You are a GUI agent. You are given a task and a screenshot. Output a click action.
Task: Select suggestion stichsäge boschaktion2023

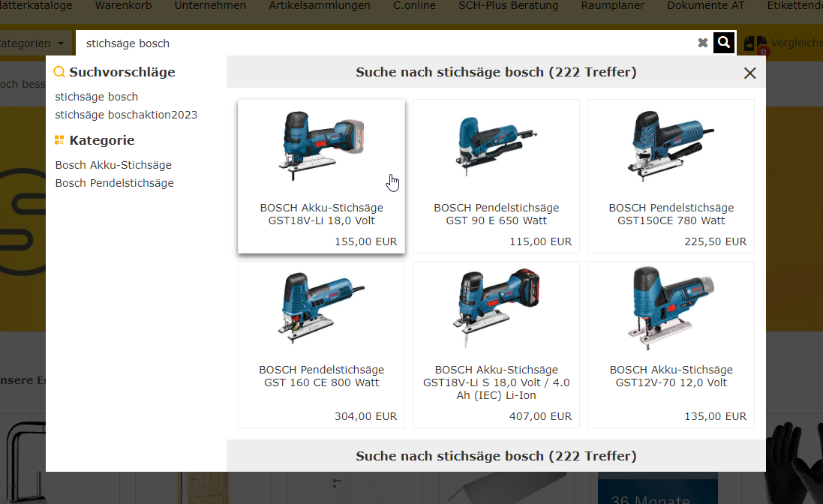[126, 115]
